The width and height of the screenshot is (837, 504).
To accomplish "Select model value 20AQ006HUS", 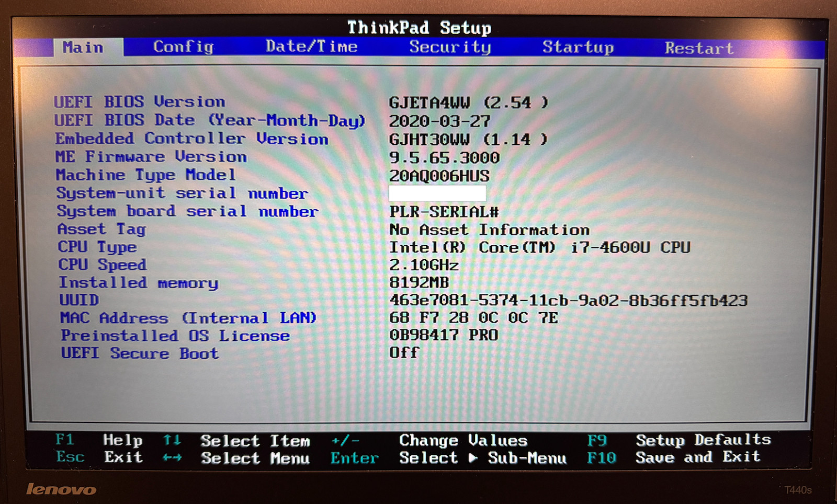I will pyautogui.click(x=439, y=176).
